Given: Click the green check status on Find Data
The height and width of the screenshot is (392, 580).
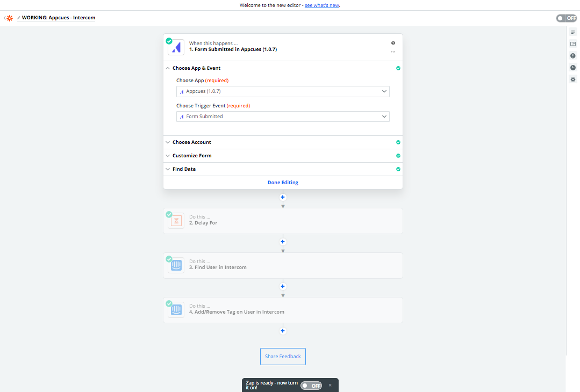Looking at the screenshot, I should [398, 169].
